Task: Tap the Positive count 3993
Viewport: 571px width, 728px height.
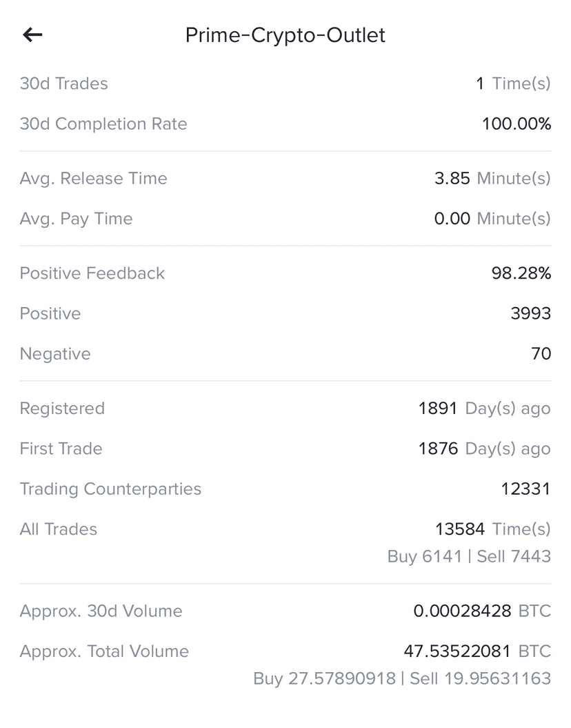Action: tap(530, 313)
